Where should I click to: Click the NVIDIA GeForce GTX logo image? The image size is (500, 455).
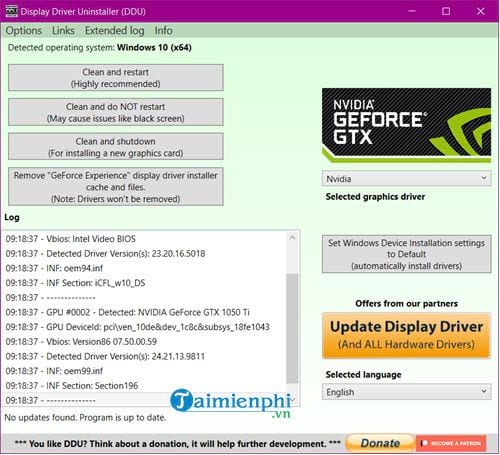coord(406,125)
